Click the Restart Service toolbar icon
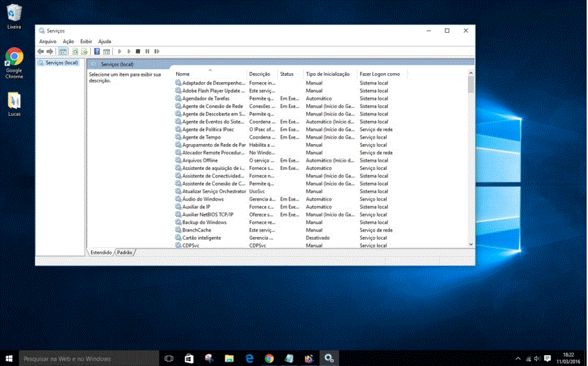The image size is (588, 366). click(x=157, y=51)
